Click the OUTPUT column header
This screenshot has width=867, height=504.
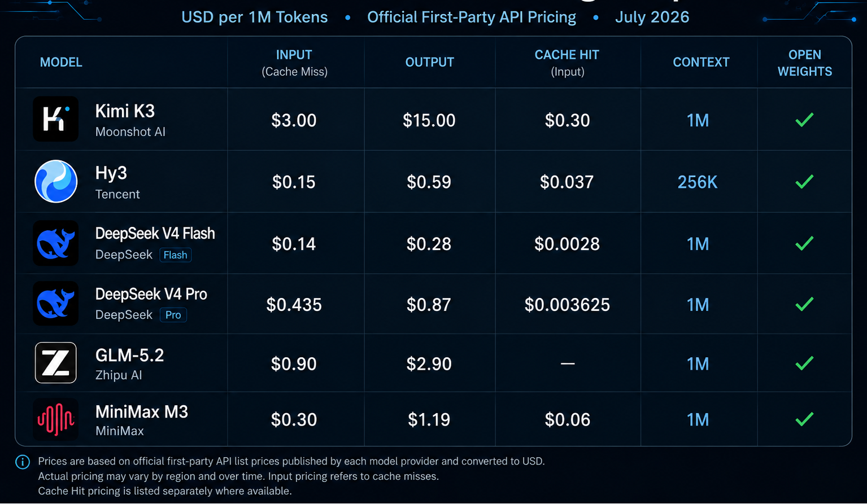point(430,62)
